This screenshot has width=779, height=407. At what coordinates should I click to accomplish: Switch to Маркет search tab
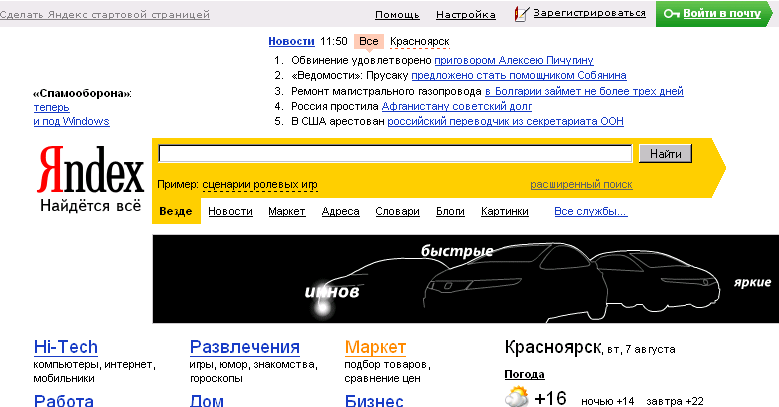[287, 211]
